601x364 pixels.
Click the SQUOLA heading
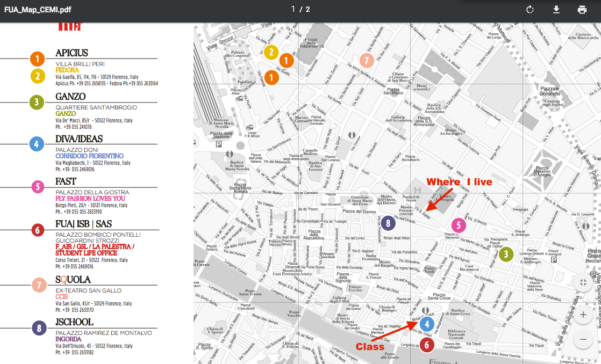pyautogui.click(x=73, y=280)
